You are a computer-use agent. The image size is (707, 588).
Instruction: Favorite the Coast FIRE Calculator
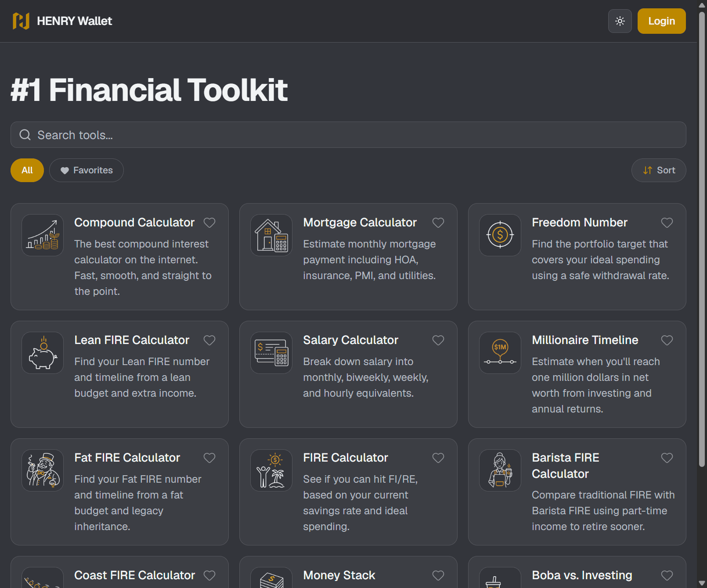[x=209, y=576]
